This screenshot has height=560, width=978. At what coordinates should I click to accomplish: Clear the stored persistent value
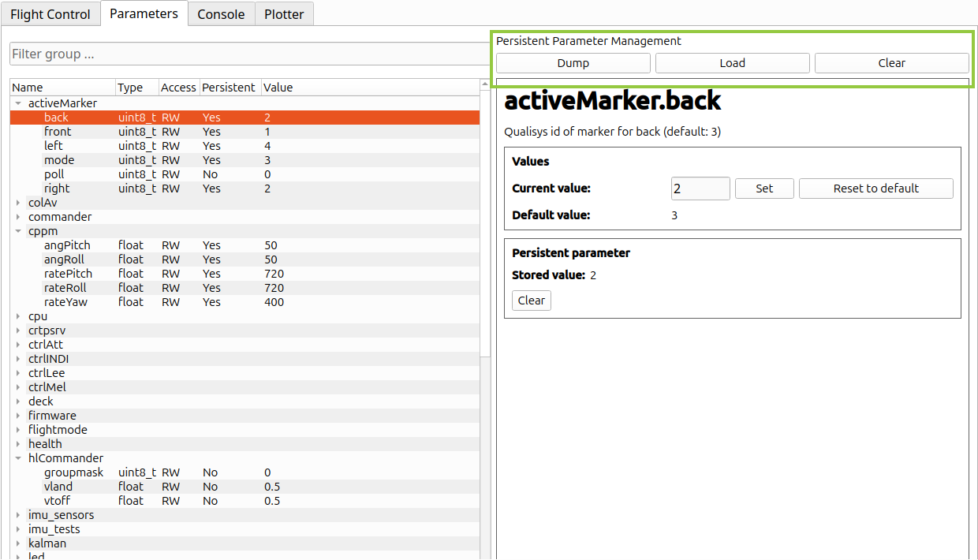532,301
